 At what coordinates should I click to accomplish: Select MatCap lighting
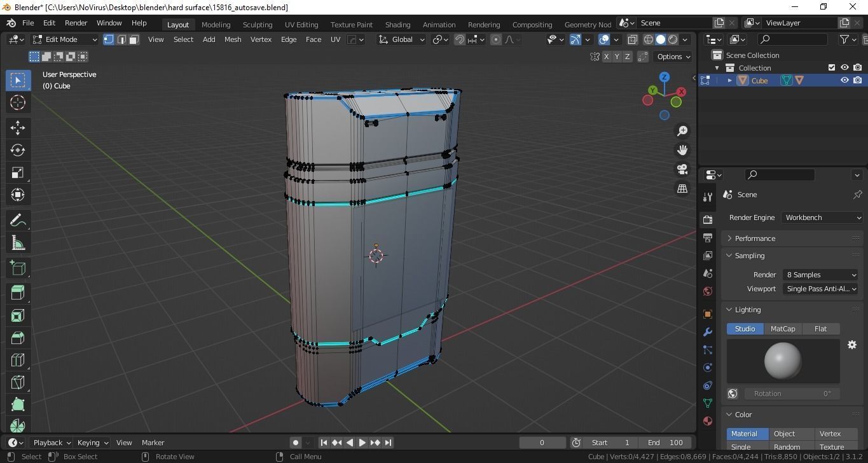click(783, 329)
